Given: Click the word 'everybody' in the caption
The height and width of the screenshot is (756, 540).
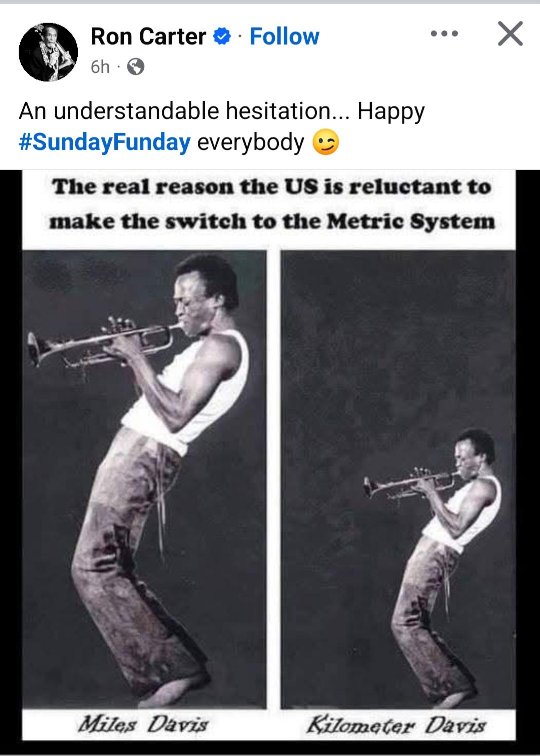Looking at the screenshot, I should pyautogui.click(x=251, y=142).
